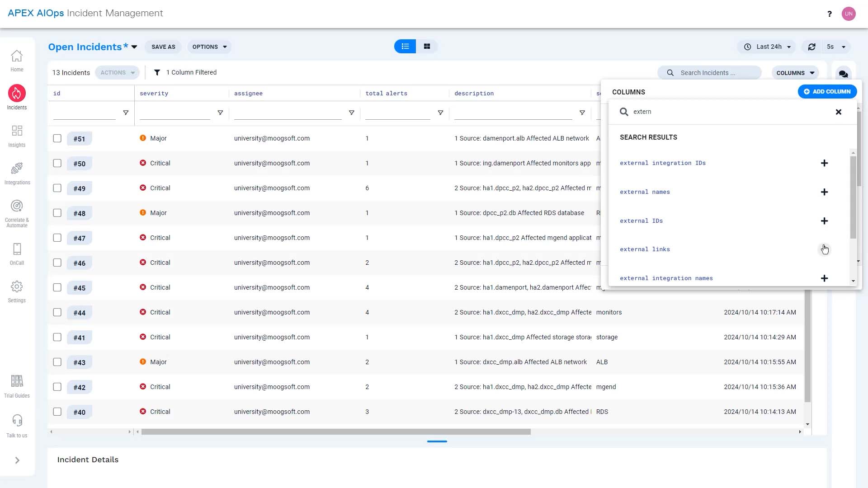Toggle the COLUMNS dropdown
Screen dimensions: 868x488
click(x=795, y=73)
